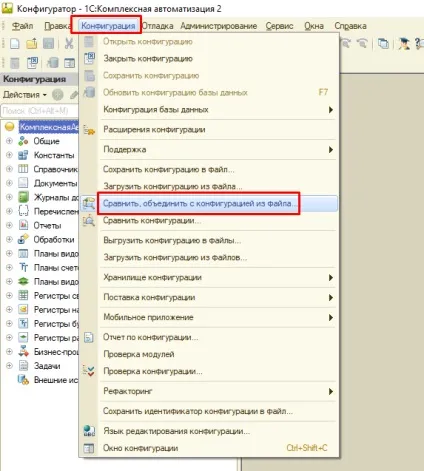Screen dimensions: 424x471
Task: Expand the Константы tree node
Action: coord(9,155)
